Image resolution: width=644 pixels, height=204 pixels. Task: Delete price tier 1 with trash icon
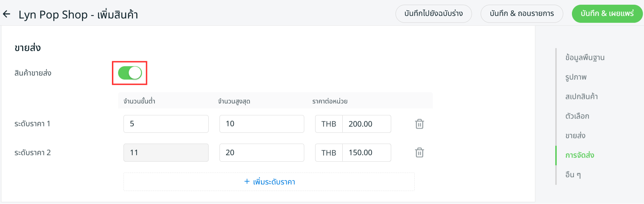(419, 124)
